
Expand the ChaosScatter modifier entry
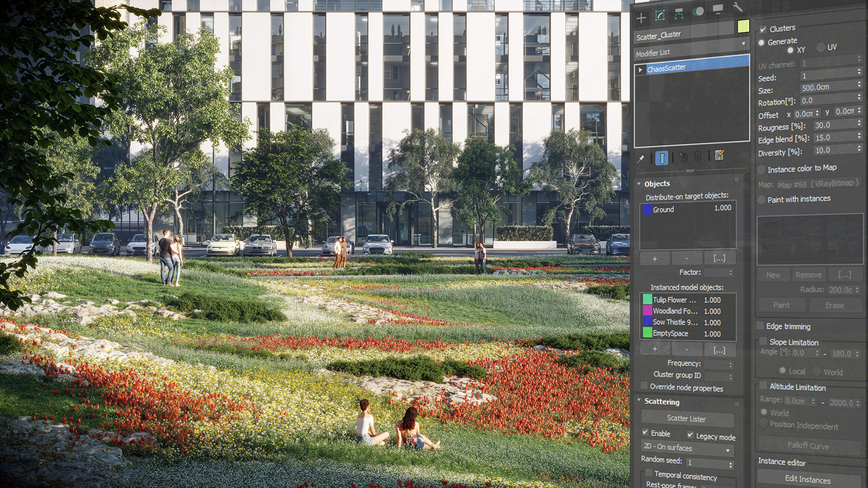coord(640,70)
